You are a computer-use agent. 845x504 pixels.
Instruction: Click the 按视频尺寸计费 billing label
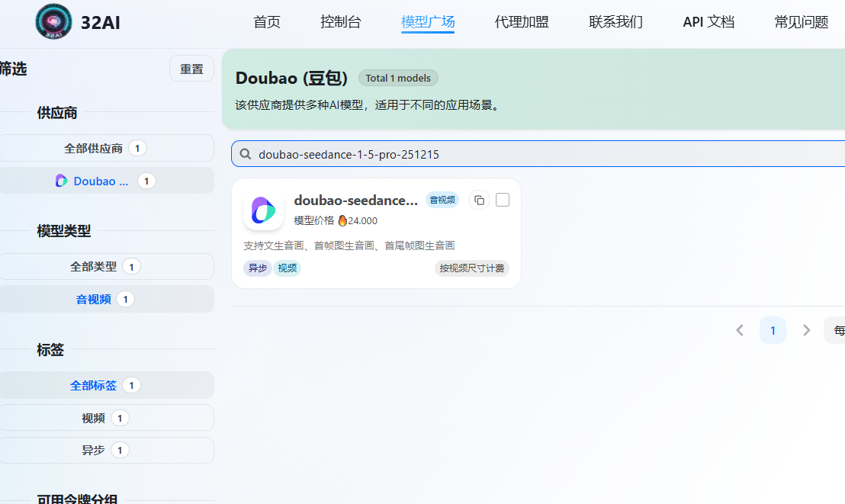tap(472, 268)
